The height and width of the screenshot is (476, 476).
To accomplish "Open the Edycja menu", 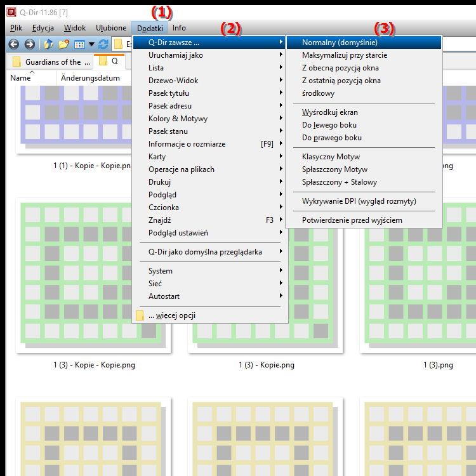I will (x=43, y=28).
